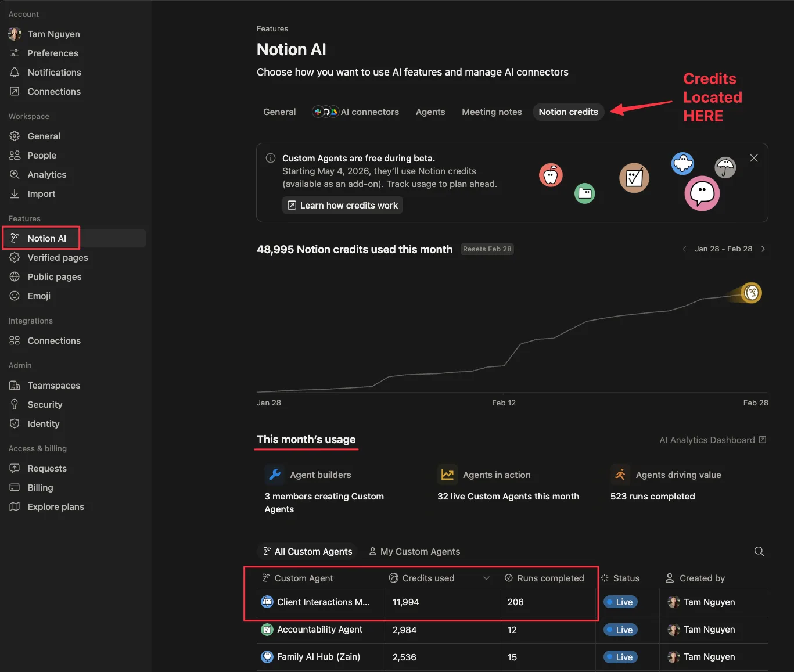
Task: Select the All Custom Agents tab
Action: (307, 551)
